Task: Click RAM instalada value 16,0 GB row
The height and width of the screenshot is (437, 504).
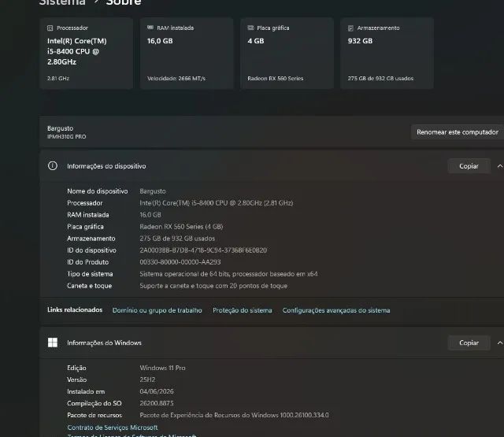Action: (150, 215)
